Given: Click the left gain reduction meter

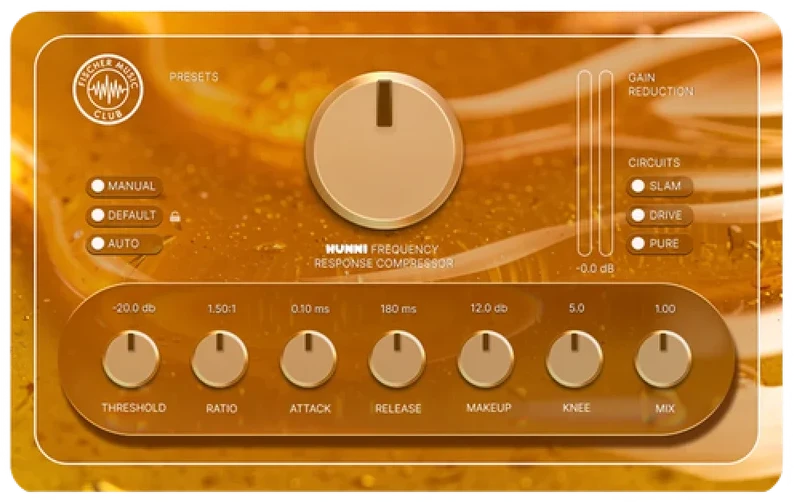Looking at the screenshot, I should point(585,163).
